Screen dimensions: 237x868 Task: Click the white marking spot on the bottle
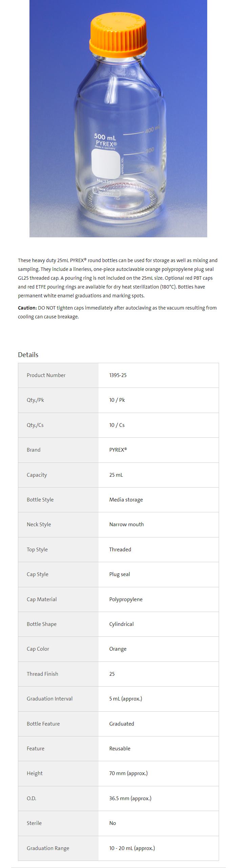106,163
